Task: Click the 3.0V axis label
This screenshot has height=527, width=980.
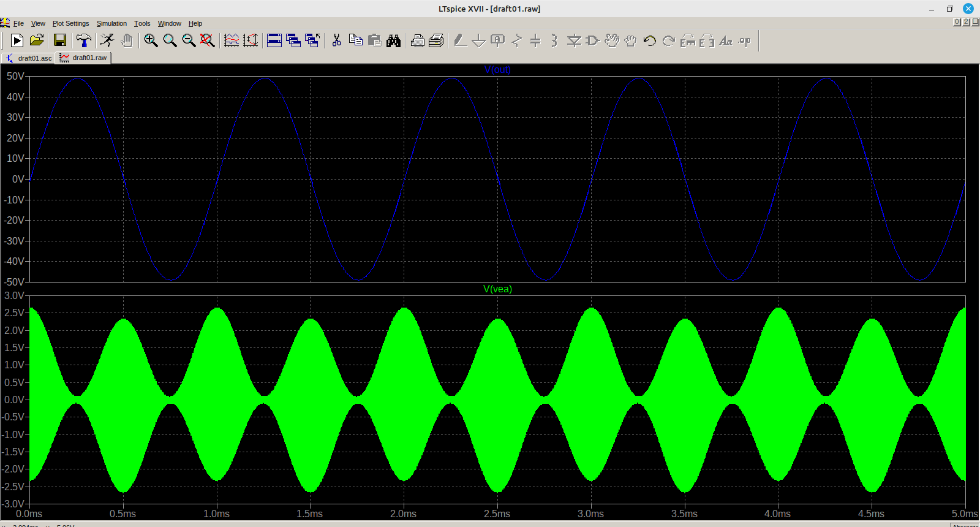Action: 14,296
